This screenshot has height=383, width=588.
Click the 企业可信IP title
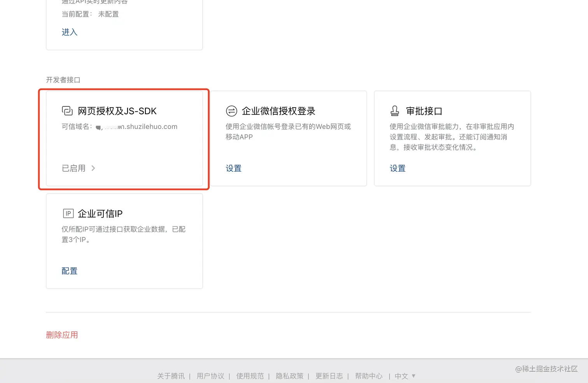pos(100,214)
